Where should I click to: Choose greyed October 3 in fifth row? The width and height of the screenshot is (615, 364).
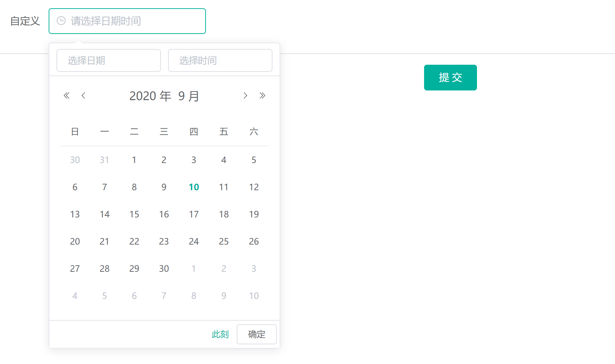(254, 269)
